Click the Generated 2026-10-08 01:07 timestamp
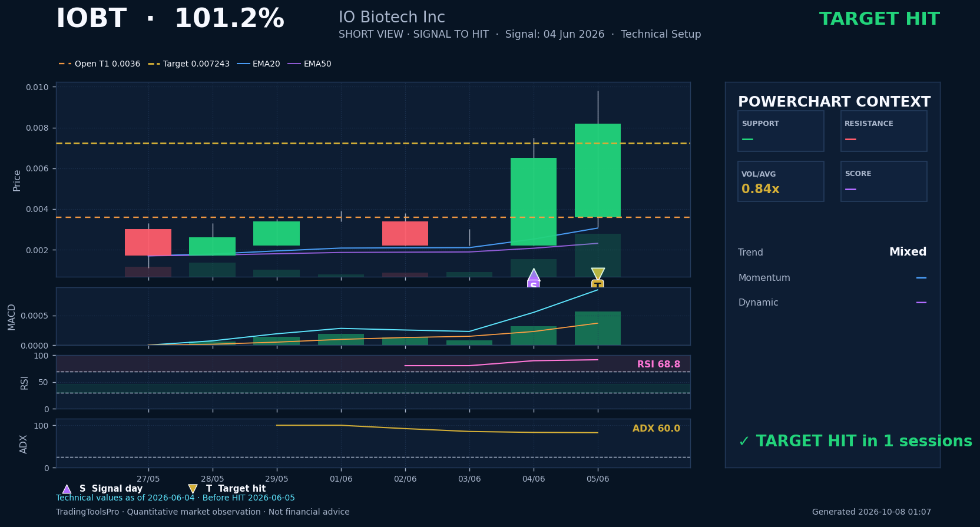 (872, 512)
